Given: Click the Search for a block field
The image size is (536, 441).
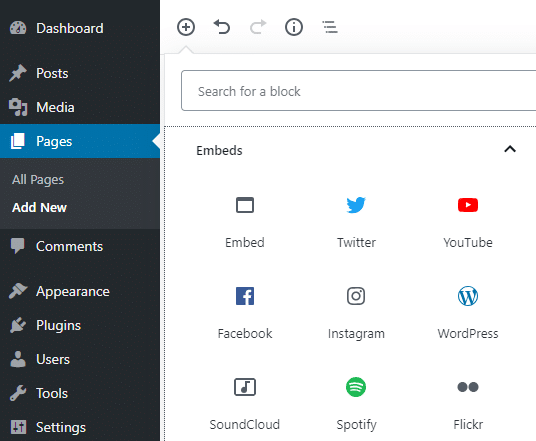Looking at the screenshot, I should point(358,91).
